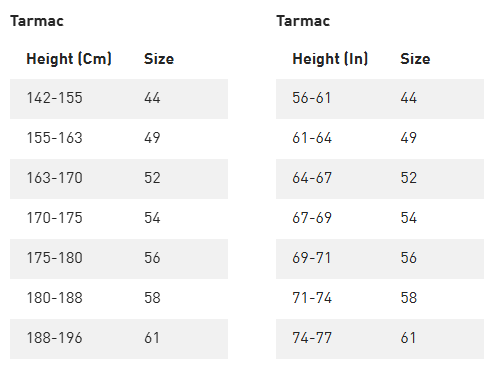Select the 142-155 height row
492x366 pixels.
119,99
